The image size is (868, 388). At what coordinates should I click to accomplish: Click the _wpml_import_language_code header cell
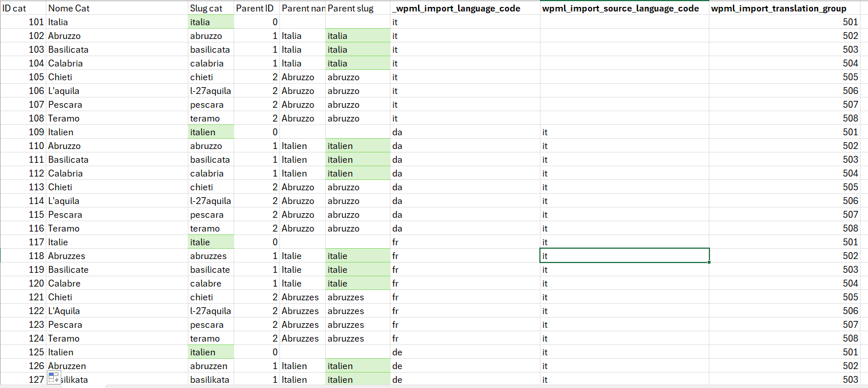(464, 9)
